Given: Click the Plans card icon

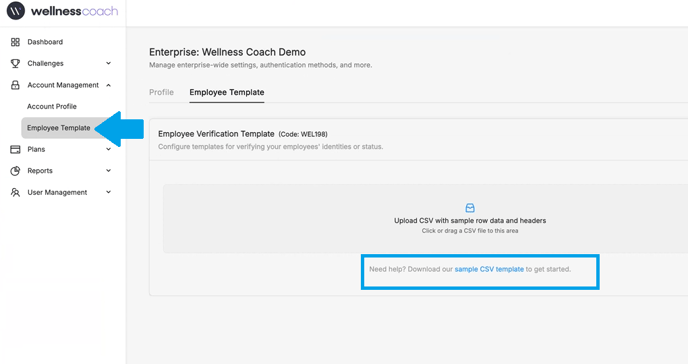Looking at the screenshot, I should 15,150.
